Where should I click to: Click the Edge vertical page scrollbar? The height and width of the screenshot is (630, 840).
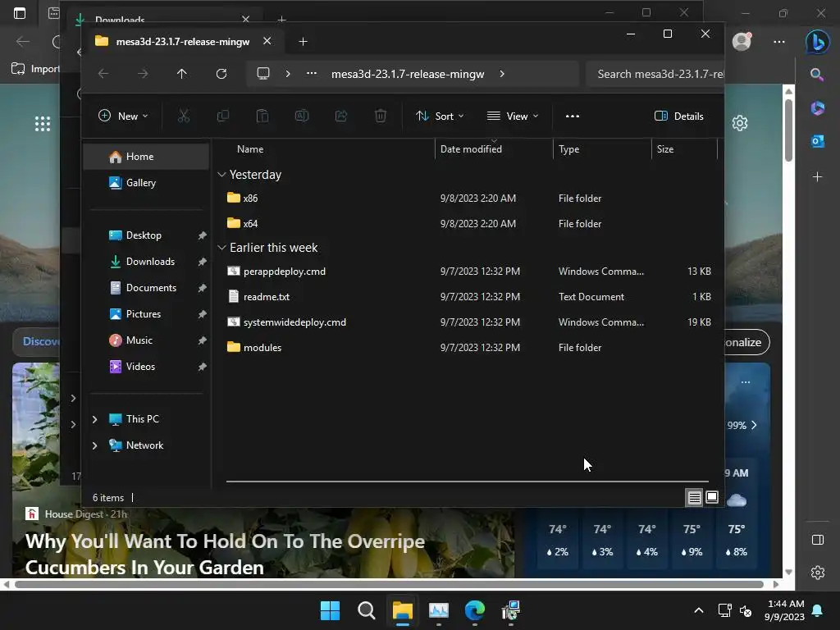tap(788, 129)
